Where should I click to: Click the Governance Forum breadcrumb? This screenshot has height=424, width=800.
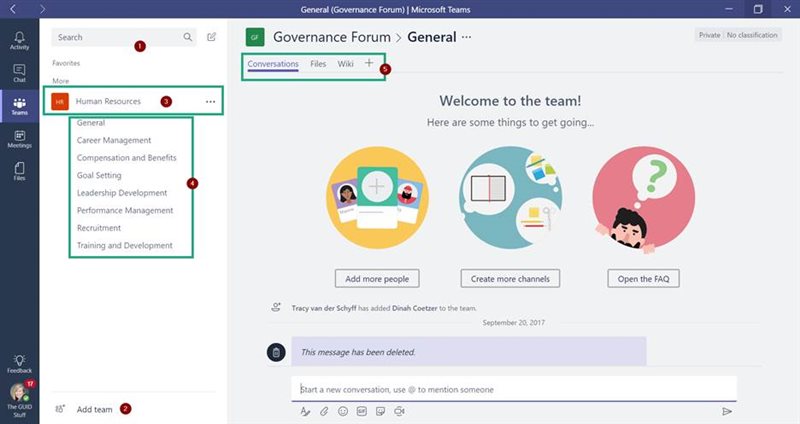(x=332, y=37)
